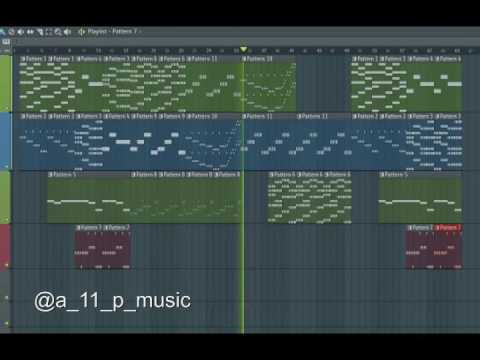The height and width of the screenshot is (360, 480).
Task: Toggle mute LED on second empty track
Action: 7,323
